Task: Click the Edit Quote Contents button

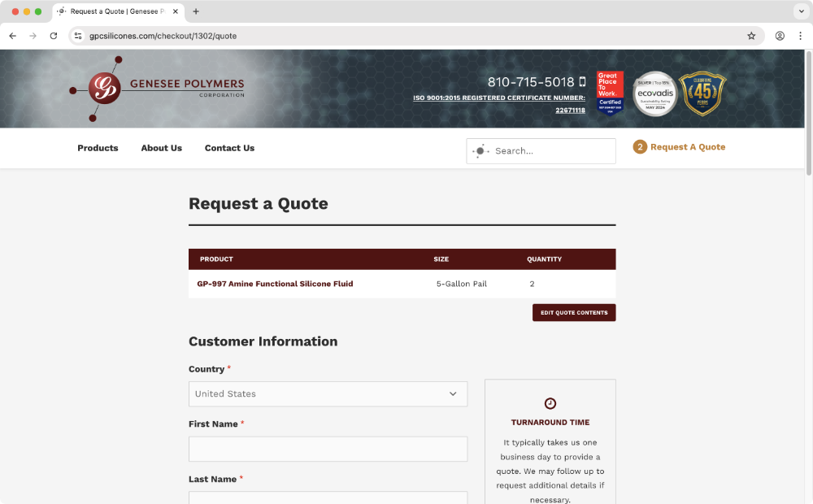Action: tap(574, 313)
